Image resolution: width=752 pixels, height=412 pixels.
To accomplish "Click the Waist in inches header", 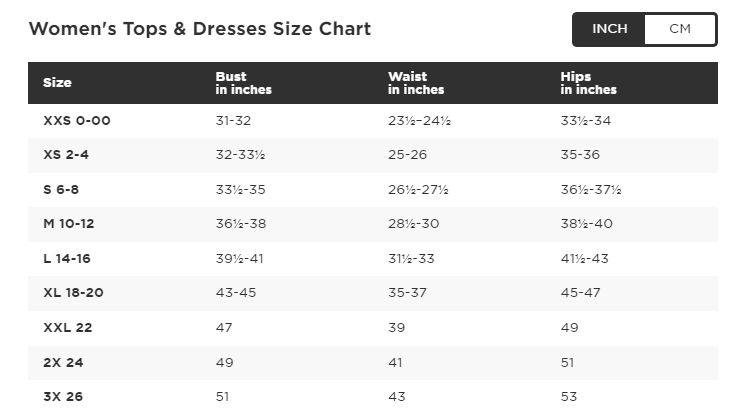I will tap(416, 83).
